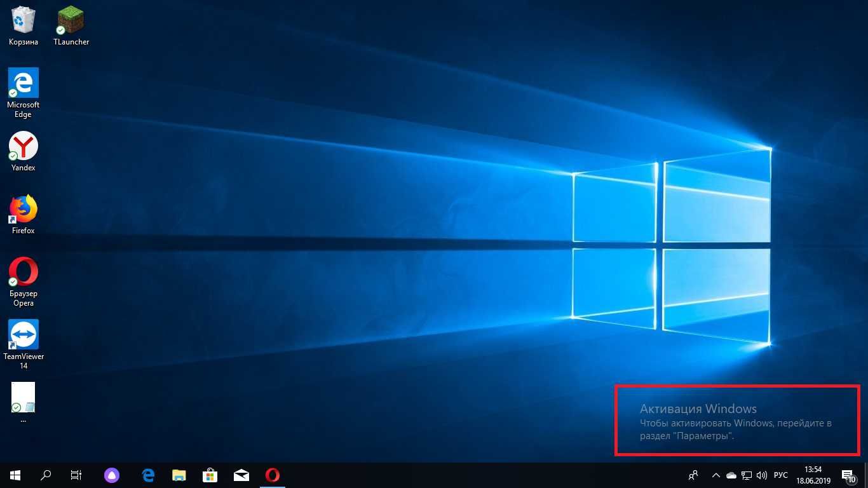The width and height of the screenshot is (868, 488).
Task: Switch to the running Opera taskbar window
Action: point(273,475)
